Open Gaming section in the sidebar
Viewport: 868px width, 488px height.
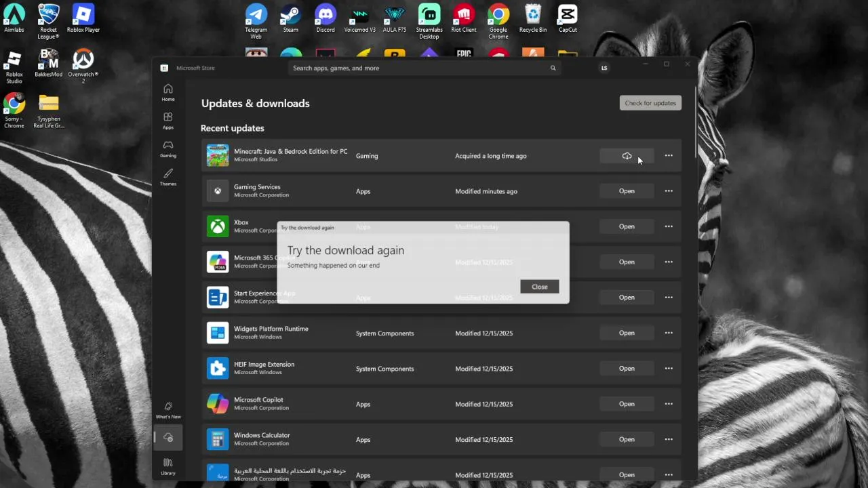tap(167, 149)
